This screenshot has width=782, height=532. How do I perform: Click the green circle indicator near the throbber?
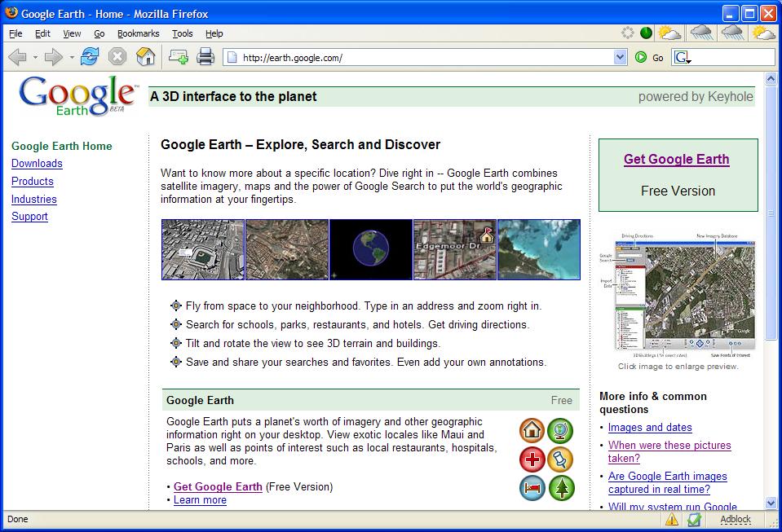[646, 33]
